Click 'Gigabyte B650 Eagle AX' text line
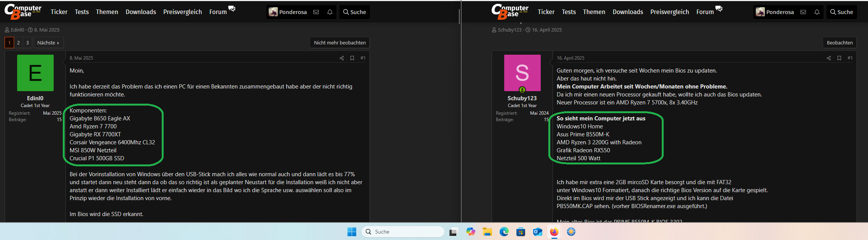Viewport: 868px width, 240px height. pos(100,118)
